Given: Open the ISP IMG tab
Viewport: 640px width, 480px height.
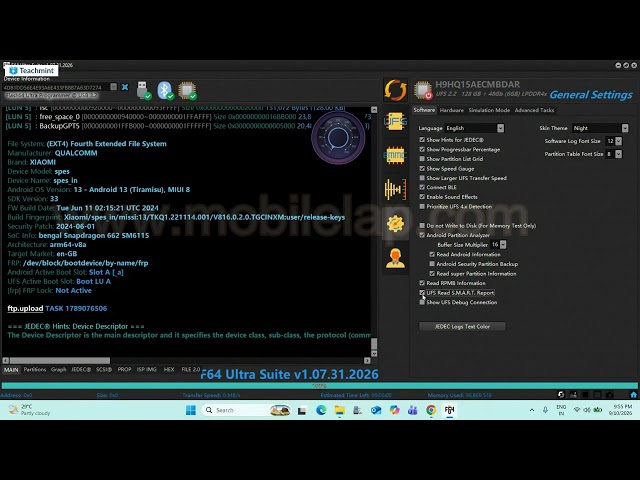Looking at the screenshot, I should coord(147,369).
